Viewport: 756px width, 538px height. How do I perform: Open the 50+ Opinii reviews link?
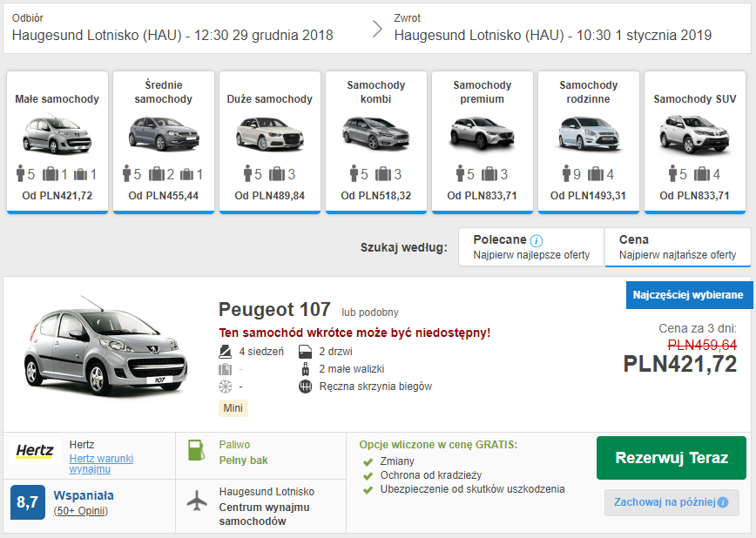(80, 511)
